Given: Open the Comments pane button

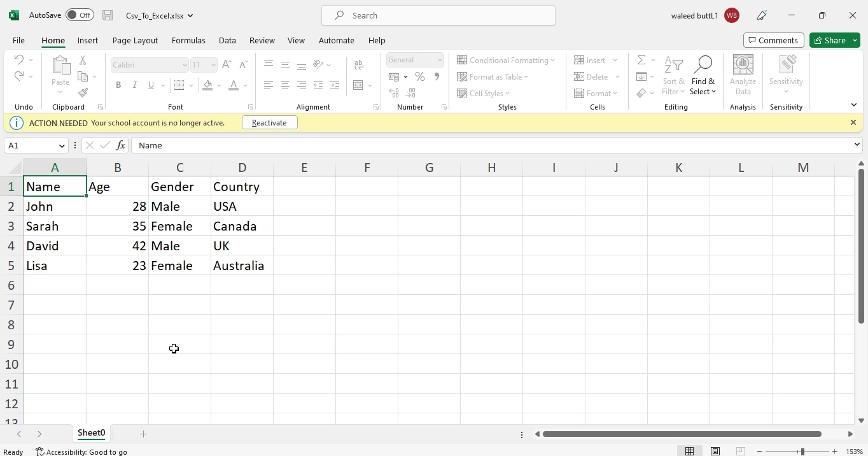Looking at the screenshot, I should click(773, 40).
